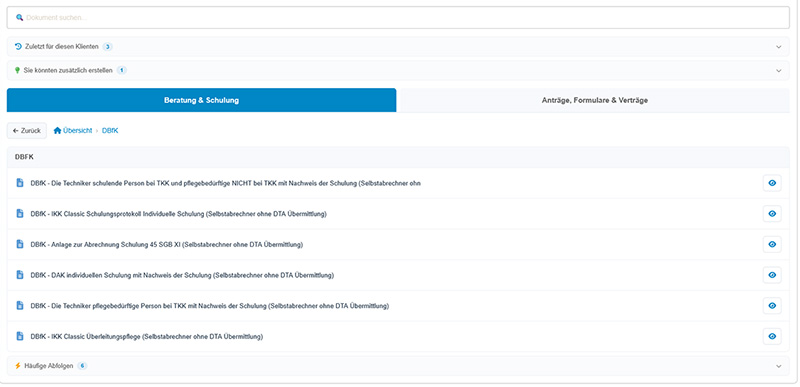Click the count badge next to 'Sie könnten zusätzlich erstellen'
Screen dimensions: 800x387
pos(121,70)
